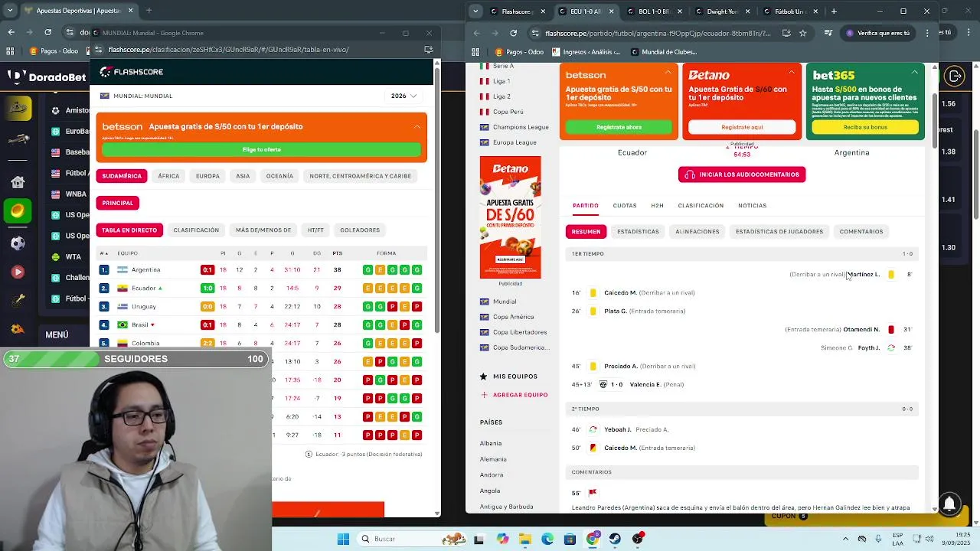
Task: Open the Windows Start menu
Action: (x=343, y=539)
